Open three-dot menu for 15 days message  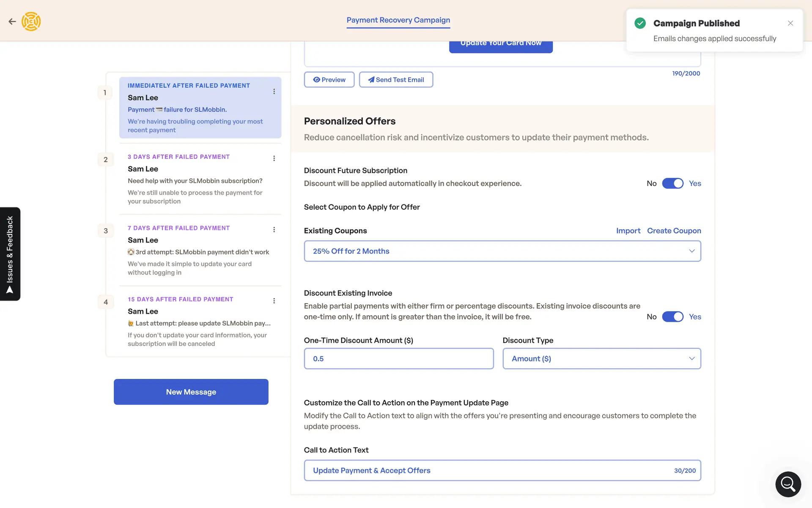coord(274,301)
